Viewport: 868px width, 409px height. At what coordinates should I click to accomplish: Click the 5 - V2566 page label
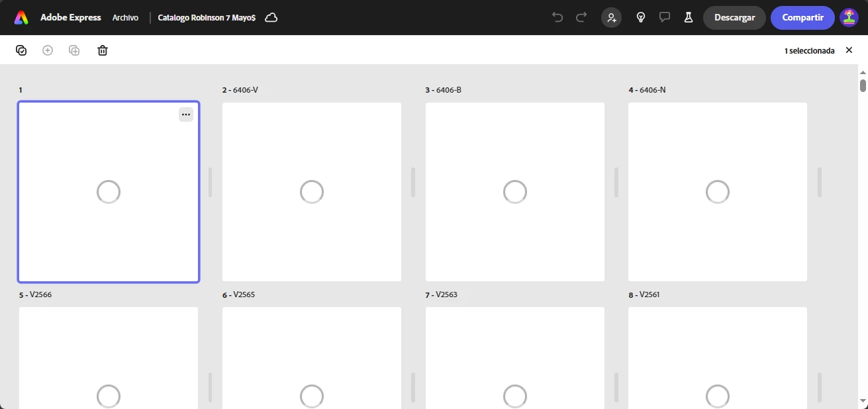tap(35, 295)
